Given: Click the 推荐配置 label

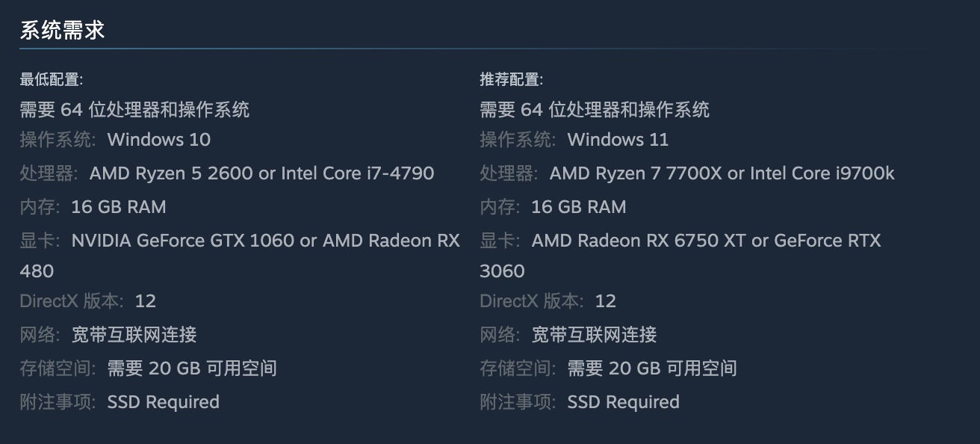Looking at the screenshot, I should [511, 79].
